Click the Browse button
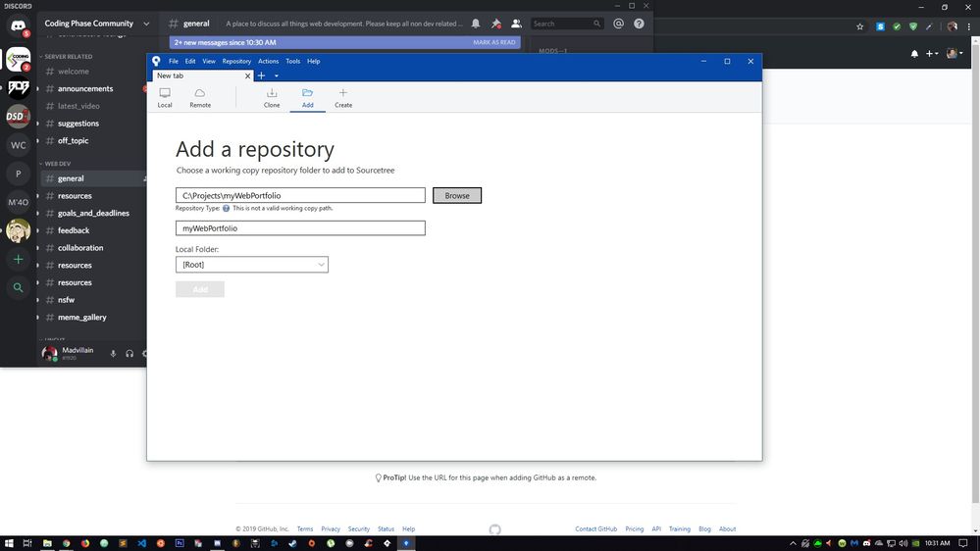980x551 pixels. [457, 195]
